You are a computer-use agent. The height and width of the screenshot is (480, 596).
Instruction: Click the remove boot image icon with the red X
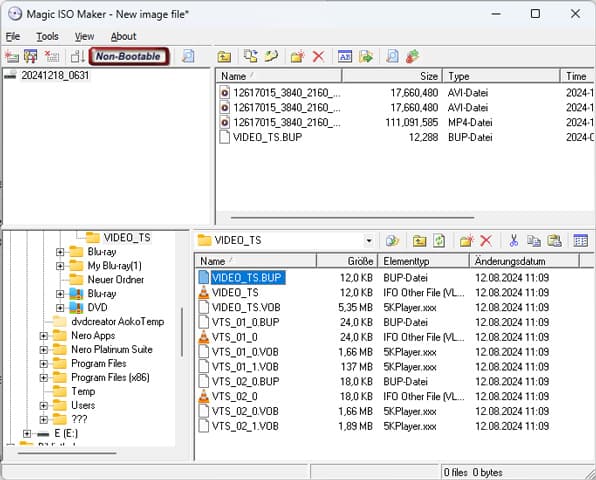pyautogui.click(x=51, y=57)
